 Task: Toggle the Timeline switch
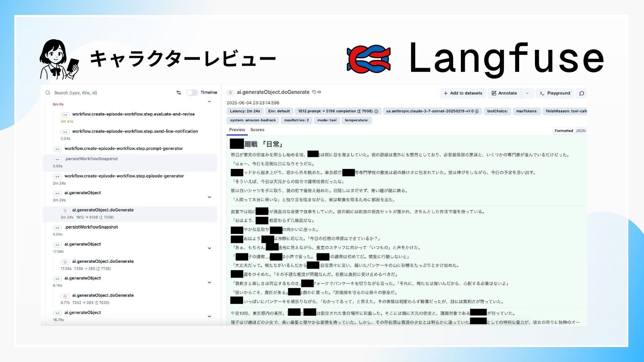coord(192,93)
